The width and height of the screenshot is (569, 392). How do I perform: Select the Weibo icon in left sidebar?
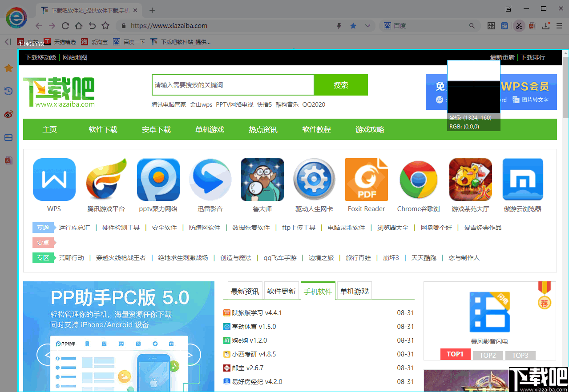pyautogui.click(x=8, y=114)
